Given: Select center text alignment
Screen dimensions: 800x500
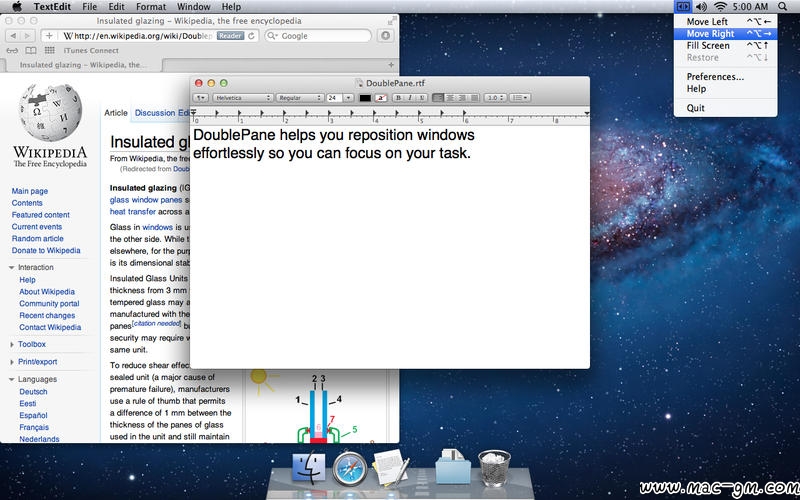Looking at the screenshot, I should [x=450, y=97].
